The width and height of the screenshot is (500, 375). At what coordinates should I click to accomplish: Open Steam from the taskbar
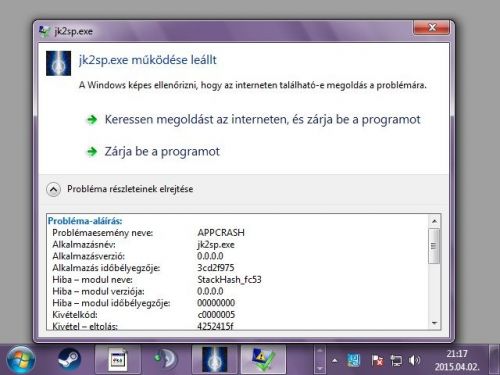[69, 360]
